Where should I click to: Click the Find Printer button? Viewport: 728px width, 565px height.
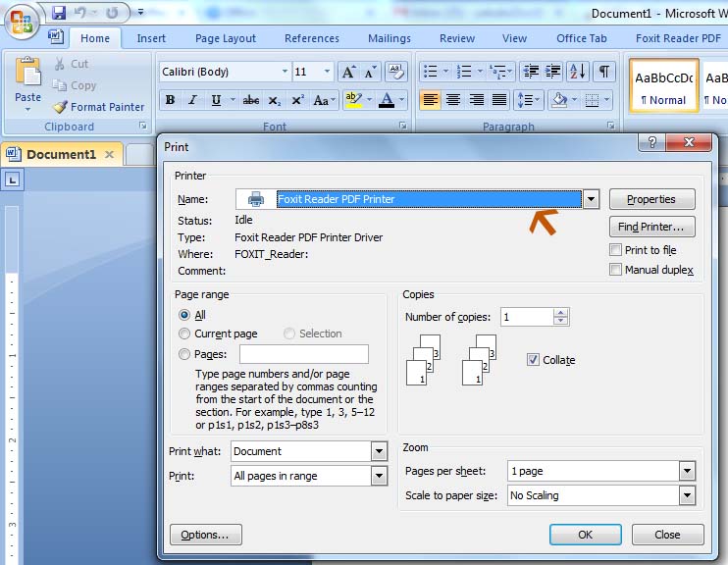point(651,227)
